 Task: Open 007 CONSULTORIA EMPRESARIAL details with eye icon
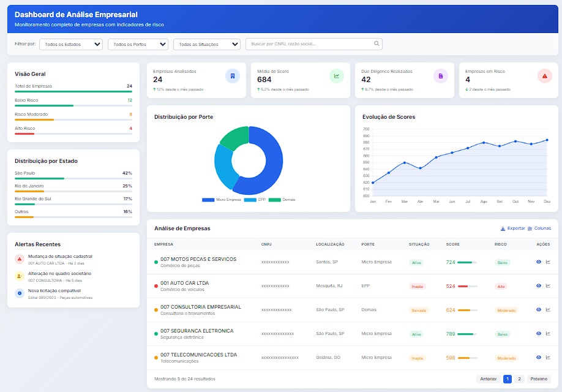539,309
